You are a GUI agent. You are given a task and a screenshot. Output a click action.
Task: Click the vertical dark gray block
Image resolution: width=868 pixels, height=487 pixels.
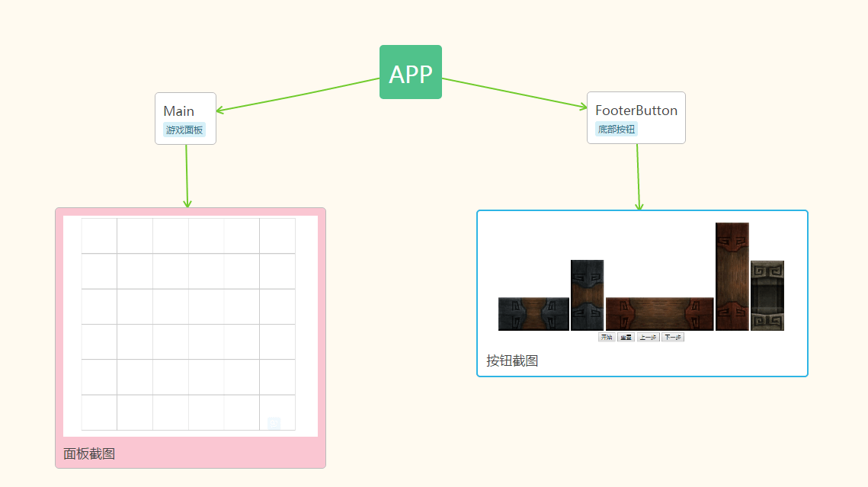click(588, 295)
